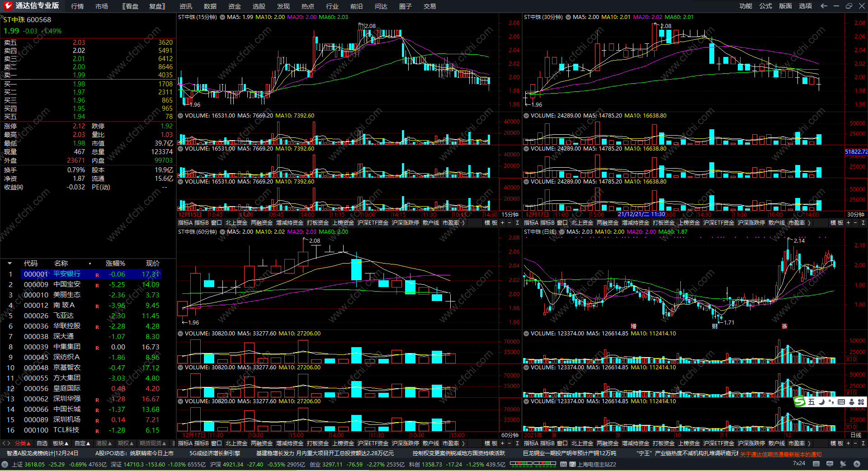This screenshot has width=868, height=471.
Task: Toggle 指标B on the 60分钟 panel
Action: coord(202,443)
